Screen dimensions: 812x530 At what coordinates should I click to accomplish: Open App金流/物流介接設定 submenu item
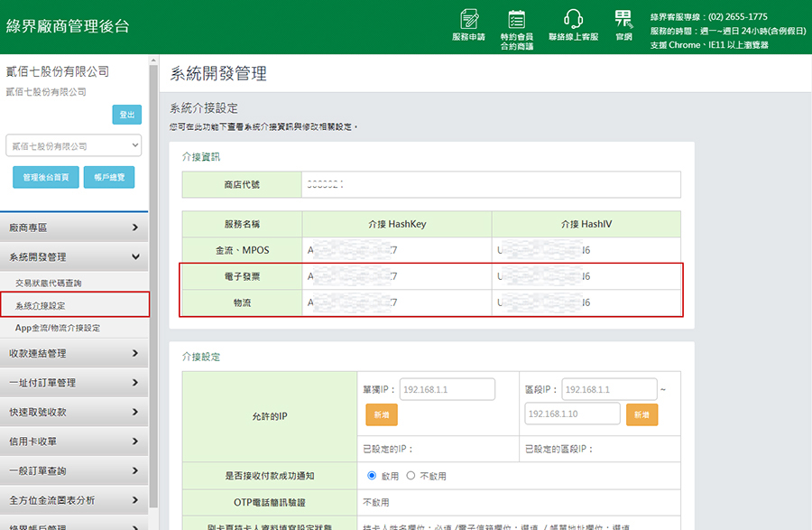tap(58, 328)
